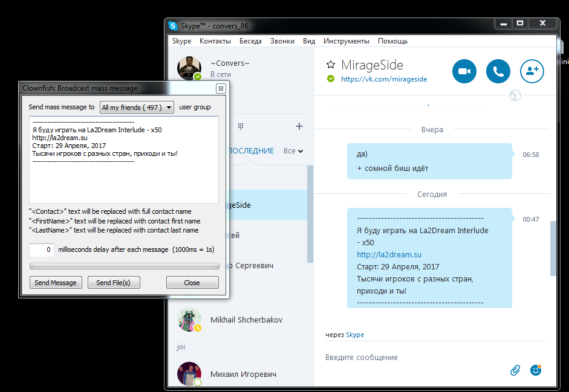Click the milliseconds delay input field
This screenshot has width=569, height=392.
(x=42, y=250)
